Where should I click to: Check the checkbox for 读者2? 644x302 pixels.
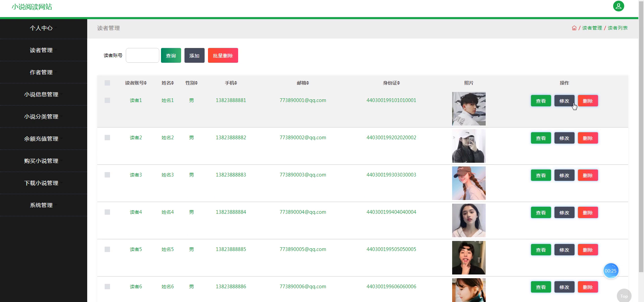[x=107, y=138]
